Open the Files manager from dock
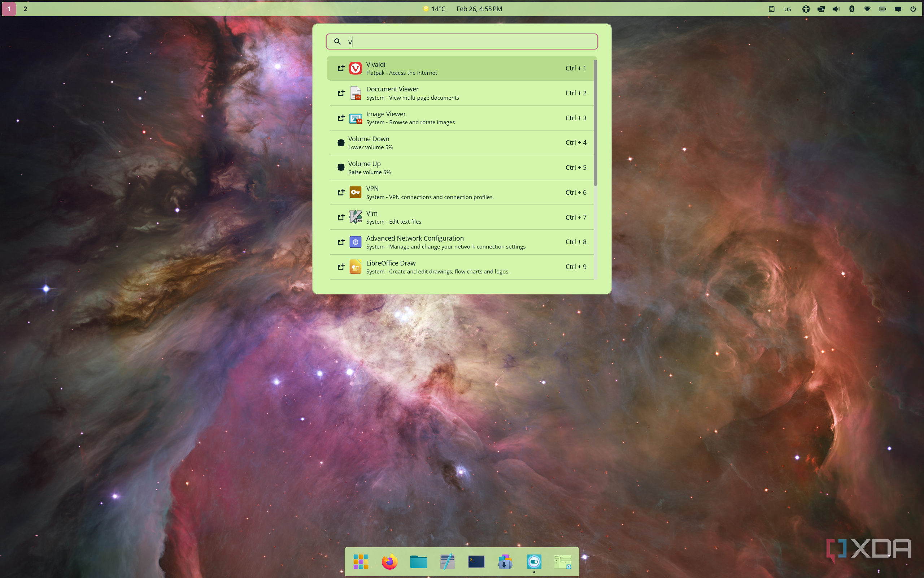 click(x=418, y=561)
